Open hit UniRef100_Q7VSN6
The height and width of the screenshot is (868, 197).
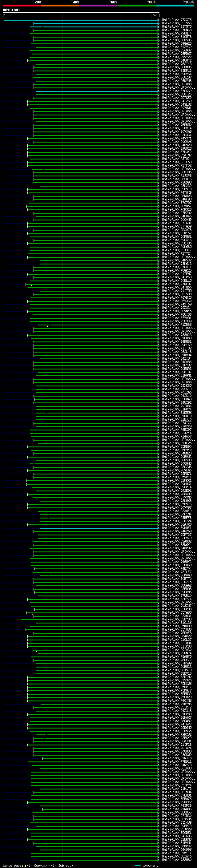177,497
